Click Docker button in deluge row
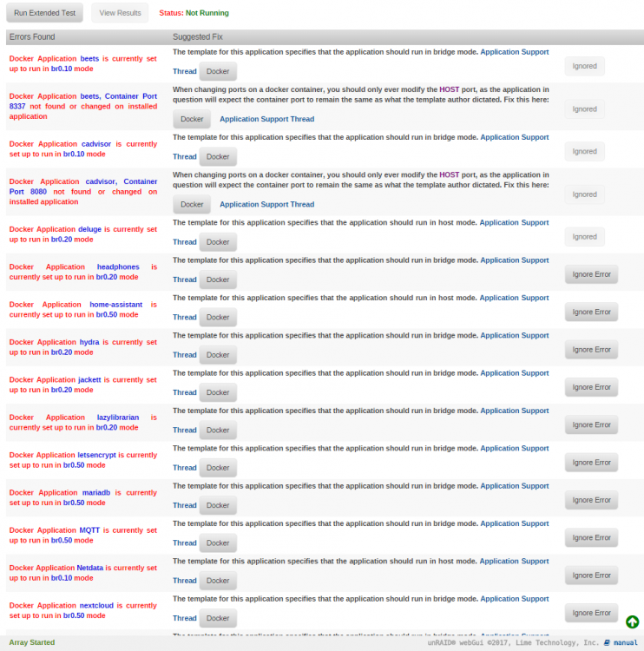644x651 pixels. 218,242
